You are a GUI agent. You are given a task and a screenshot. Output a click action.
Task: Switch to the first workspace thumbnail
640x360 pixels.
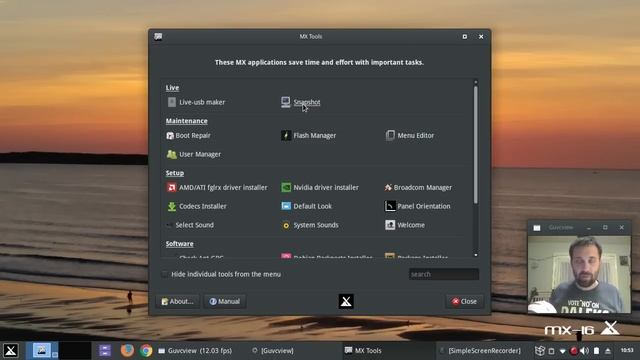(42, 351)
